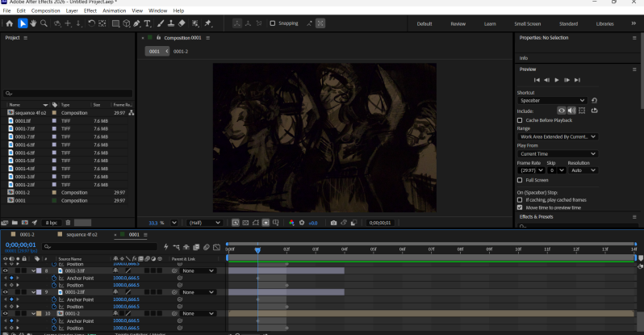Open parent dropdown None for layer 0001-3.tif
Image resolution: width=644 pixels, height=335 pixels.
click(x=199, y=271)
